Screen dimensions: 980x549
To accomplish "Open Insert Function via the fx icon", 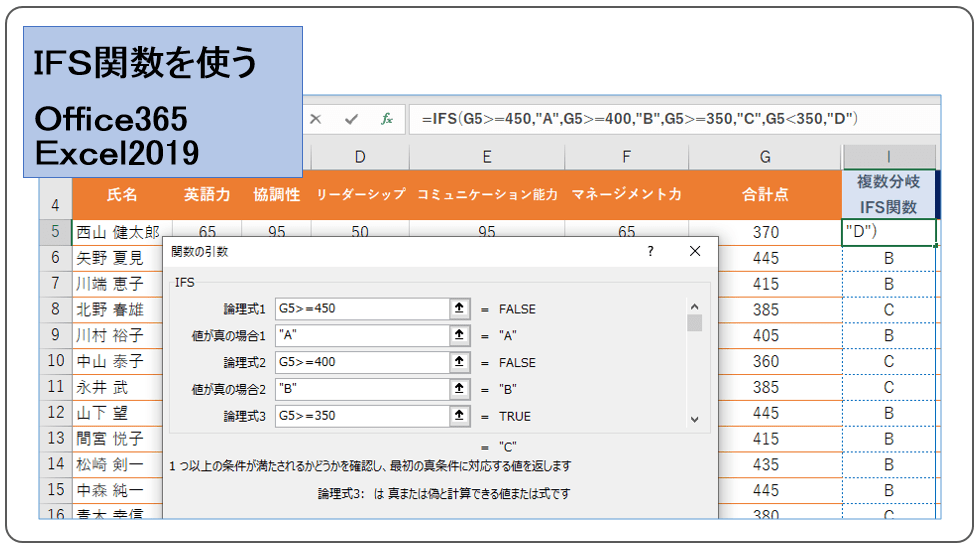I will click(387, 119).
